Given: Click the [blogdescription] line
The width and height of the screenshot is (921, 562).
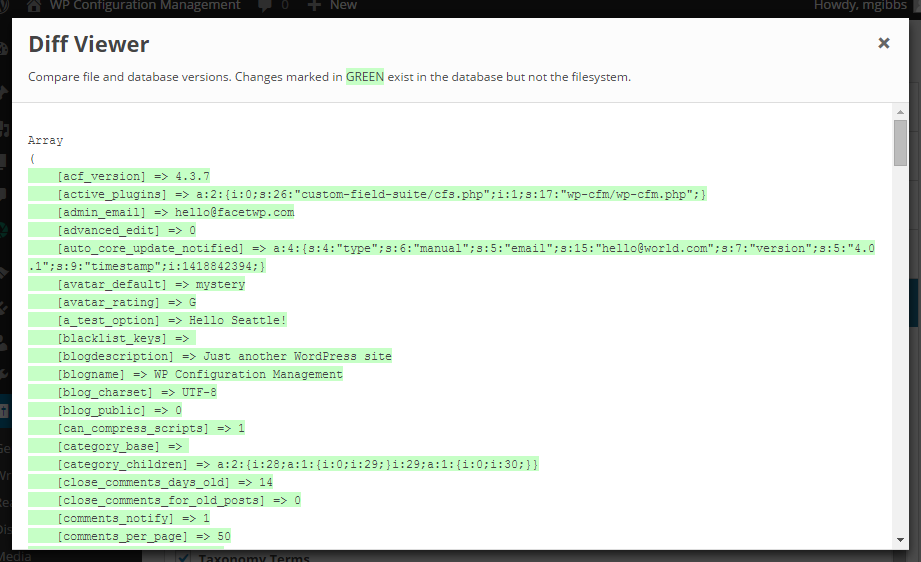Looking at the screenshot, I should (x=210, y=356).
